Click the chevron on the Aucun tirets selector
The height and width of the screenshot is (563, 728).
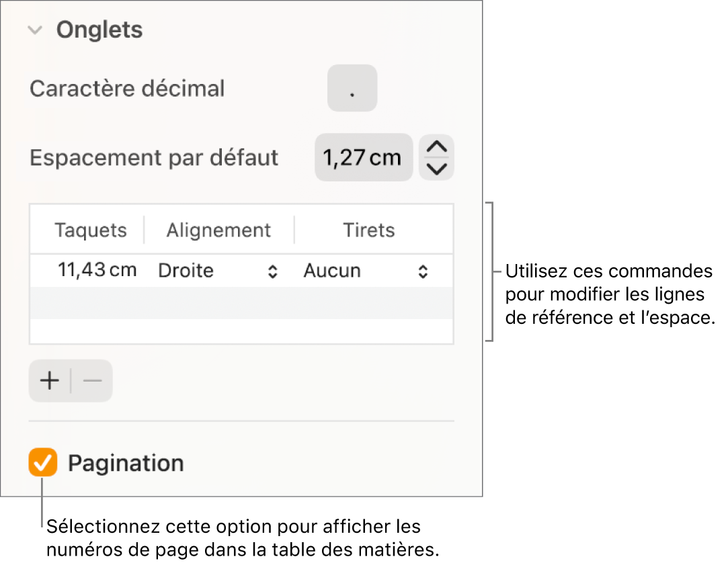pyautogui.click(x=422, y=271)
